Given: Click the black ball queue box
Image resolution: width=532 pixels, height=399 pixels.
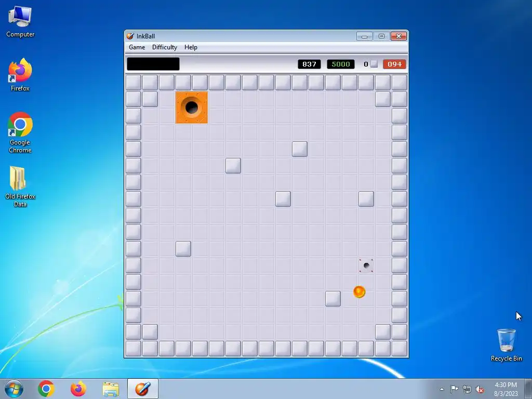Looking at the screenshot, I should (x=153, y=64).
